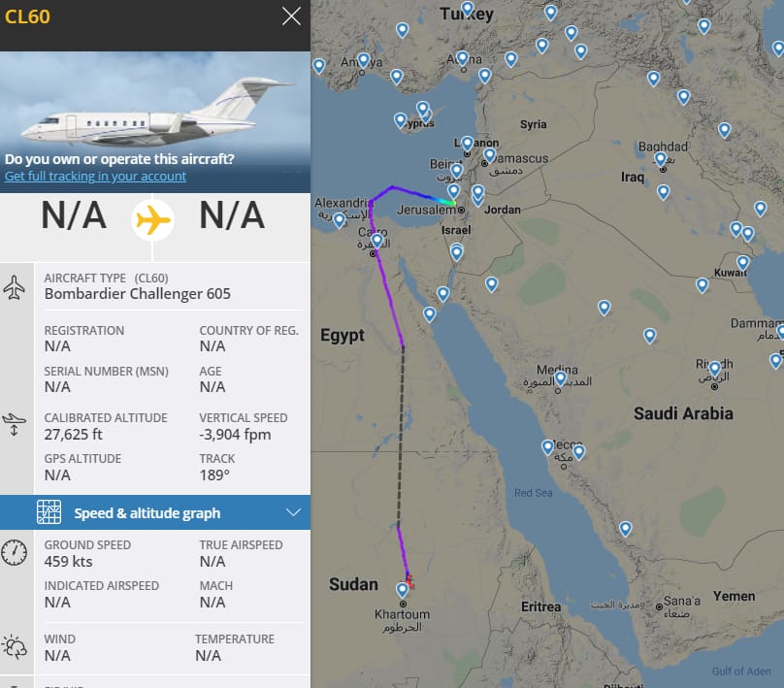Expand the Speed & altitude graph chevron

click(x=294, y=512)
